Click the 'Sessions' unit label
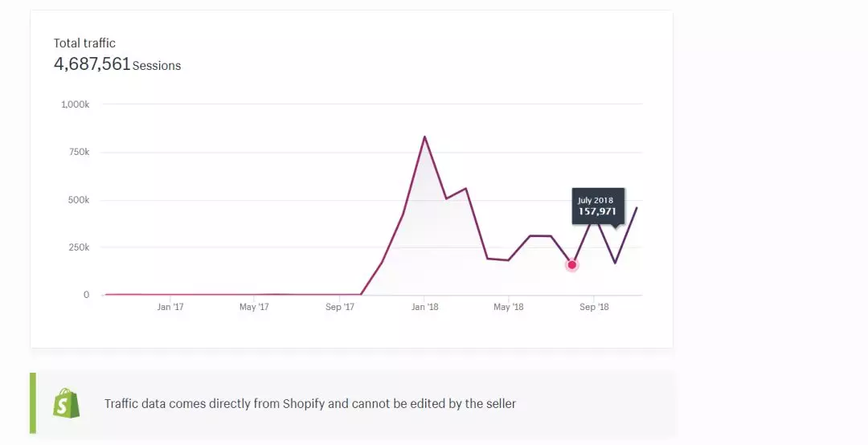 (157, 66)
